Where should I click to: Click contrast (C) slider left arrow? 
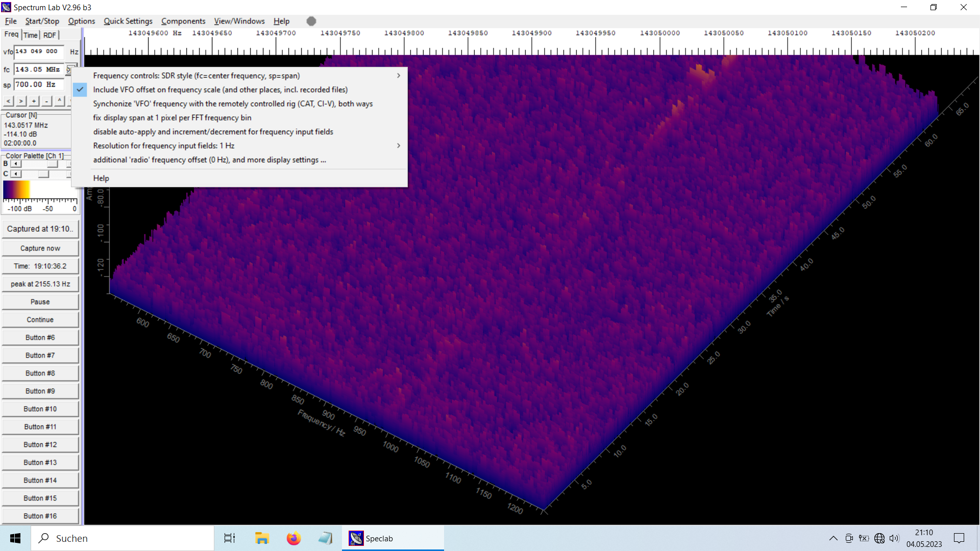click(x=16, y=174)
